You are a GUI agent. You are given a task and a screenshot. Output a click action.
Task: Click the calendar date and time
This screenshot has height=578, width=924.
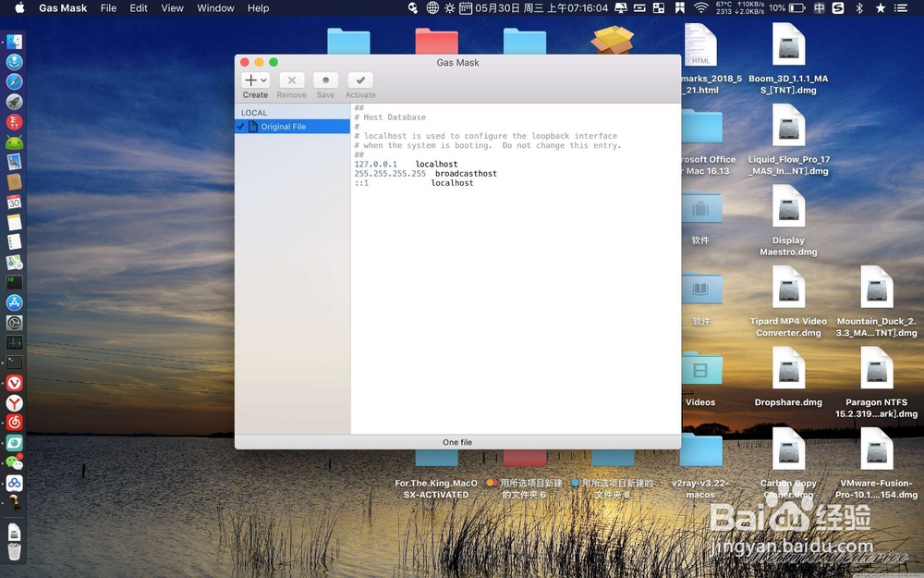point(533,7)
